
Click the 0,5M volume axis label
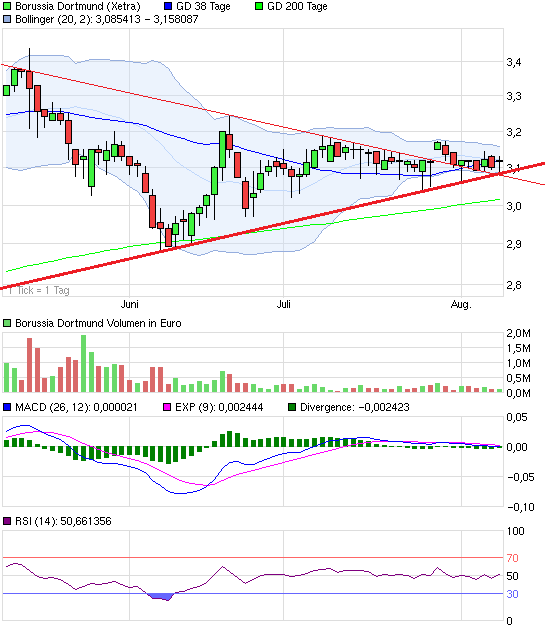[x=518, y=378]
